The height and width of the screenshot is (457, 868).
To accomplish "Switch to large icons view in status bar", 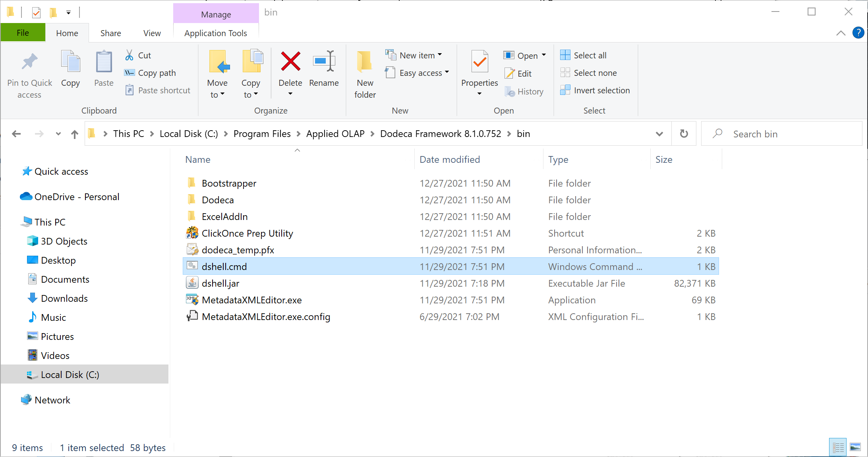I will point(855,447).
